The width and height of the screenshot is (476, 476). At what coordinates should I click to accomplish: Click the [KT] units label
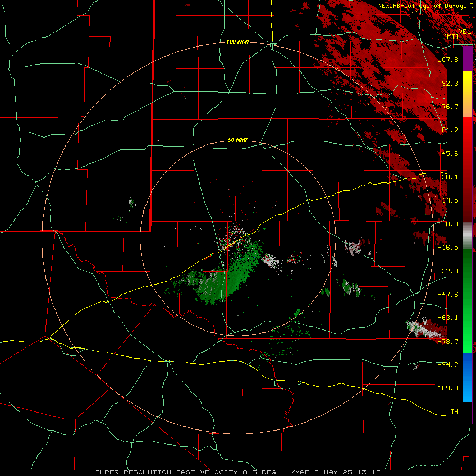451,36
